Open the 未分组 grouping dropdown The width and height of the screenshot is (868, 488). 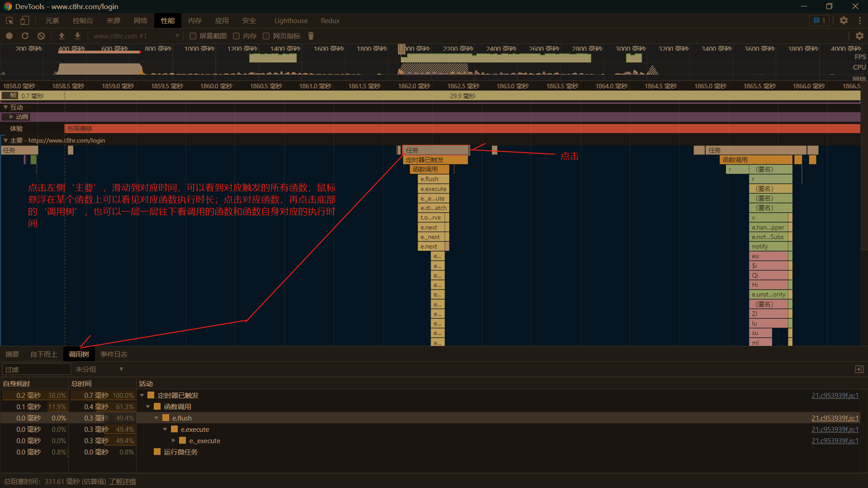[100, 369]
